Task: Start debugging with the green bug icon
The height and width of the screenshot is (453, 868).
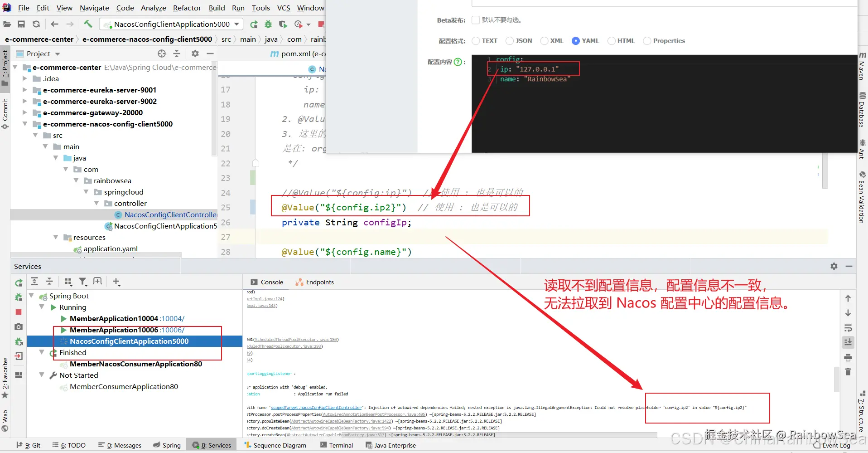Action: pos(268,24)
